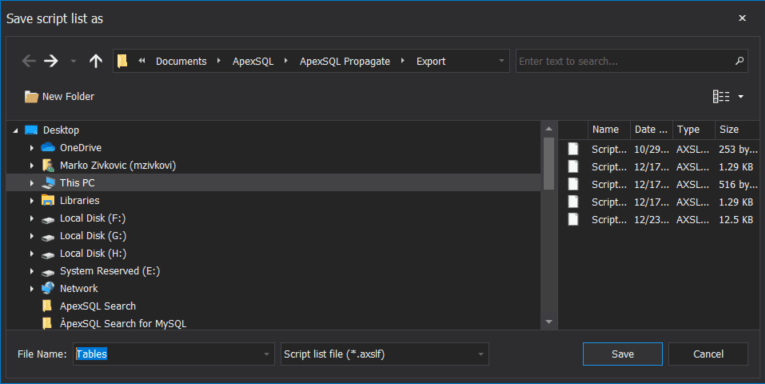
Task: Sort files by Size column
Action: (x=737, y=130)
